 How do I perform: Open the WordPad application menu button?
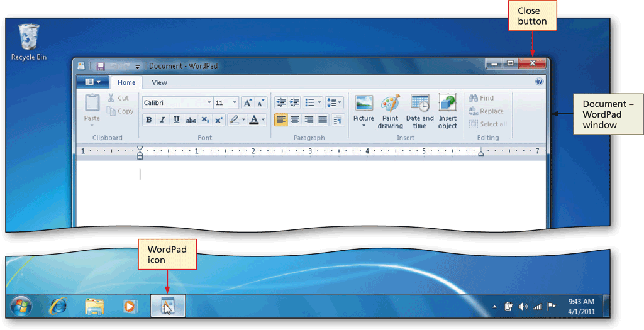pos(93,82)
